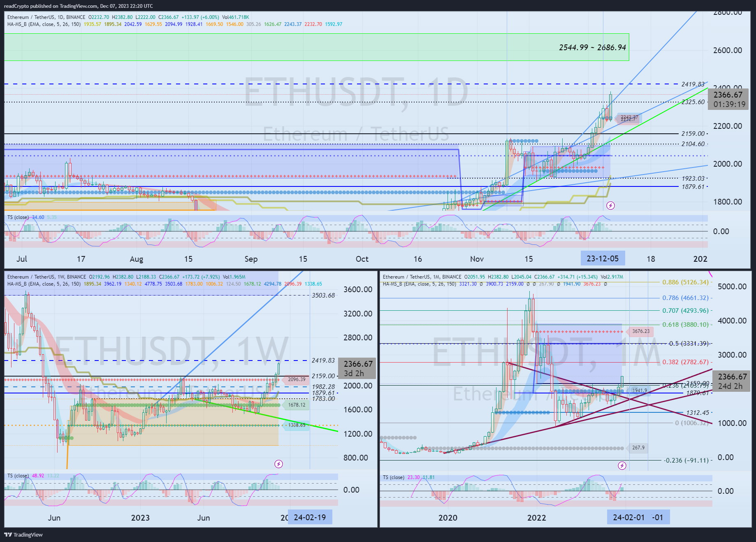Click the 'TS (close) 23.30' label in the 1M chart

401,477
